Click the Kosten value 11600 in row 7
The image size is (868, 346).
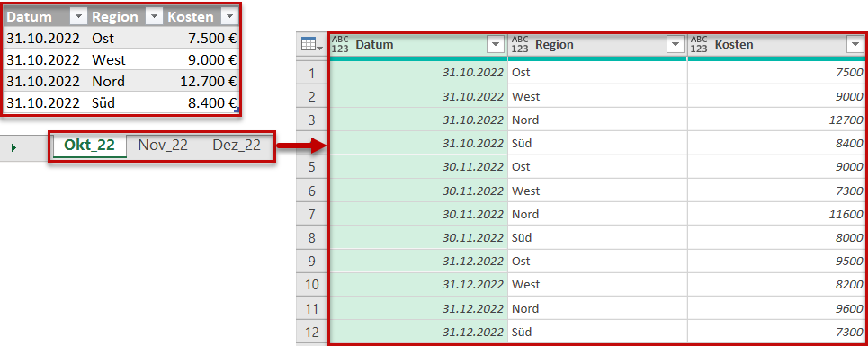pyautogui.click(x=775, y=214)
